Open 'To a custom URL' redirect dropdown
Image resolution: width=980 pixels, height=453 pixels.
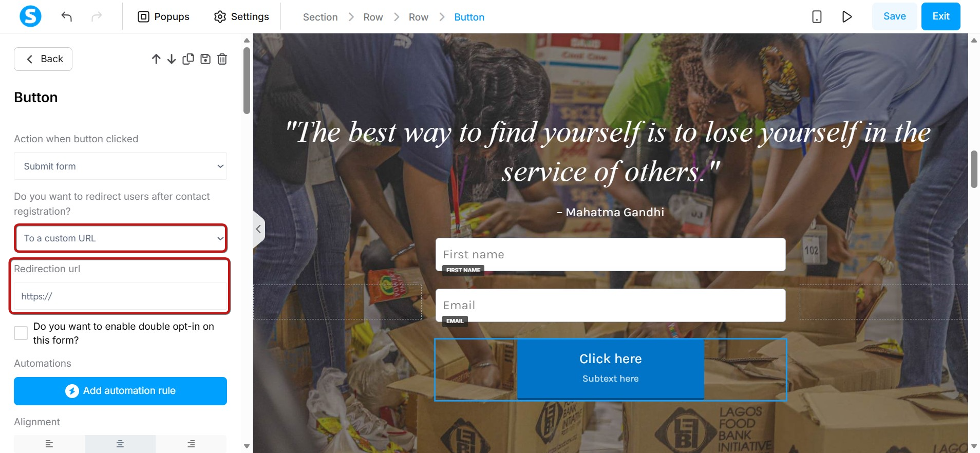[120, 238]
